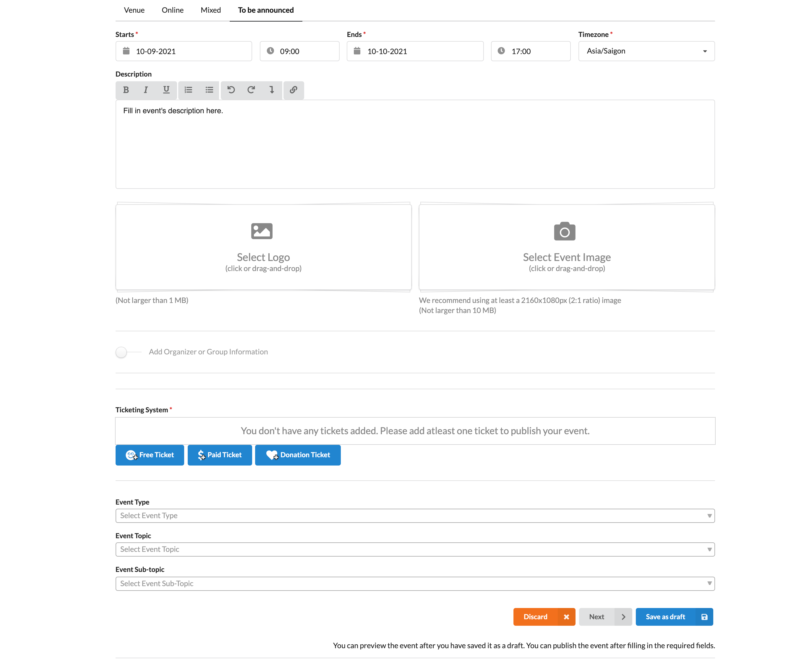Click the Select Logo upload area text
Screen dimensions: 812x668
(263, 257)
